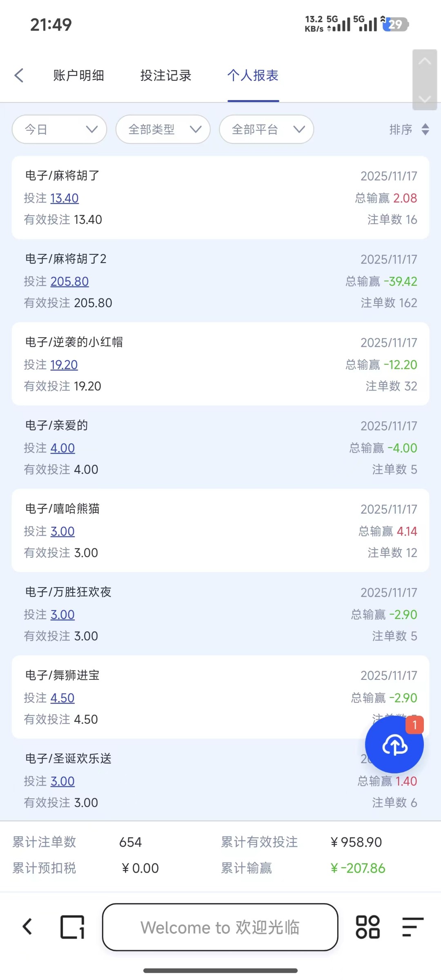Open the 13.40 bet amount link
The width and height of the screenshot is (441, 980).
65,198
